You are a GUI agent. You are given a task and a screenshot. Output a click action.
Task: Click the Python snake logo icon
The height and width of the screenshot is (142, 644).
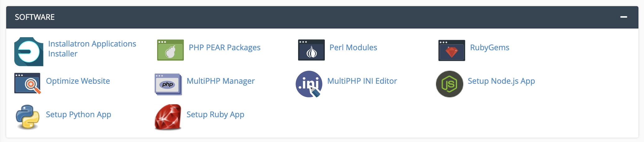click(x=28, y=117)
